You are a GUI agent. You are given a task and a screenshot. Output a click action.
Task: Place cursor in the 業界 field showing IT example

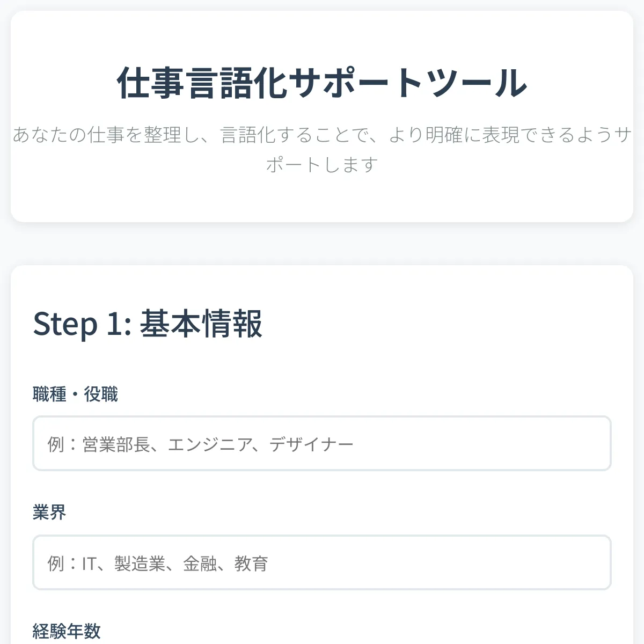coord(322,564)
